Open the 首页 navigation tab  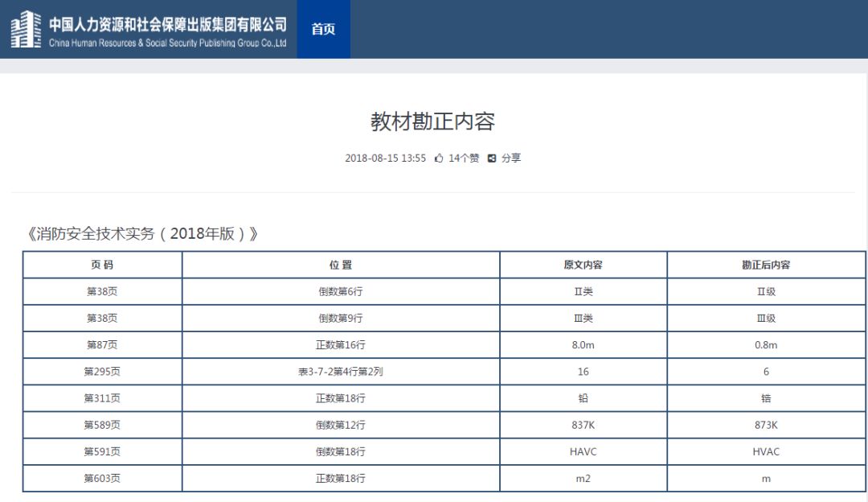pos(323,29)
